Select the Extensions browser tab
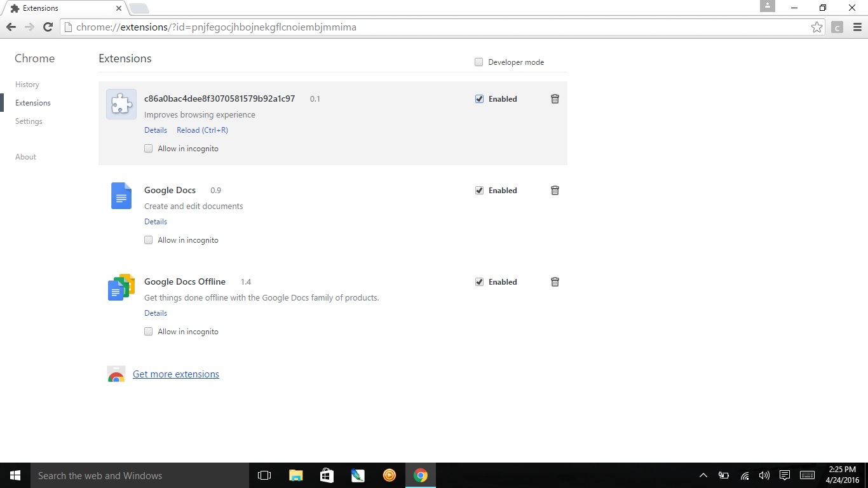The width and height of the screenshot is (868, 488). coord(64,8)
